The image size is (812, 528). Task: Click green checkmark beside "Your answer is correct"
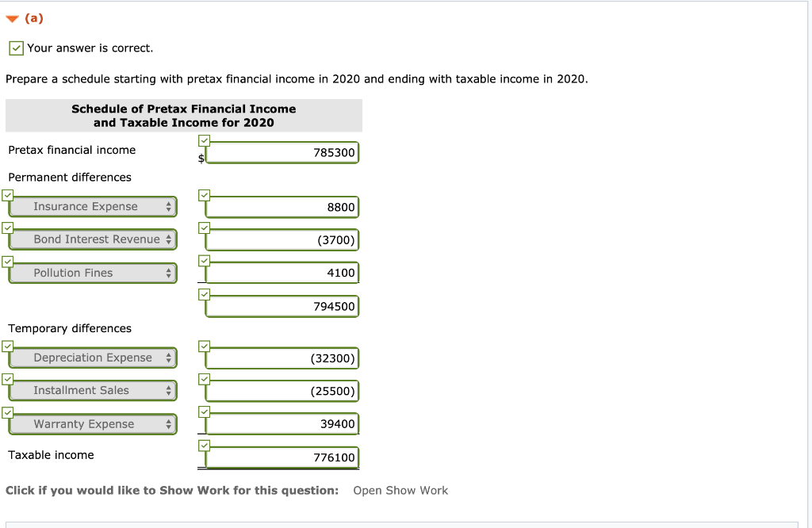click(16, 48)
